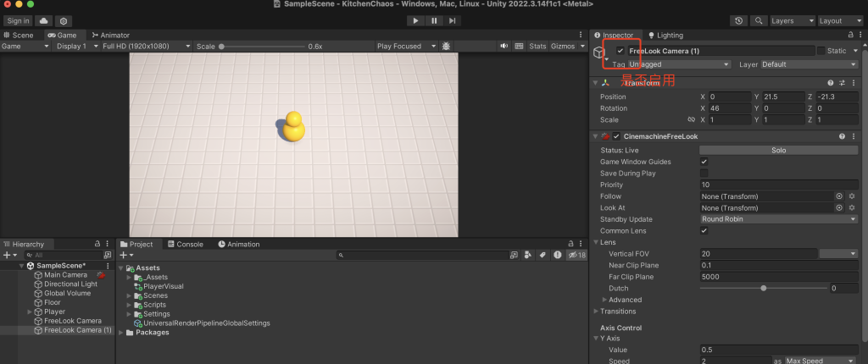Switch to the Console tab
This screenshot has width=868, height=364.
(x=185, y=245)
